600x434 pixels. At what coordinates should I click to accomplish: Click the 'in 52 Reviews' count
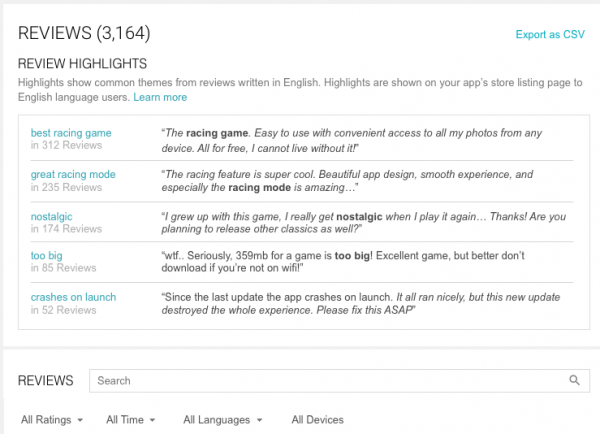[64, 310]
